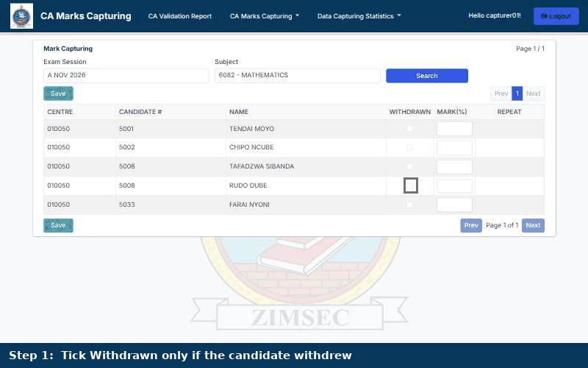Tick Withdrawn checkbox for Chipo Ncube
Screen dimensions: 588x368
click(x=409, y=148)
